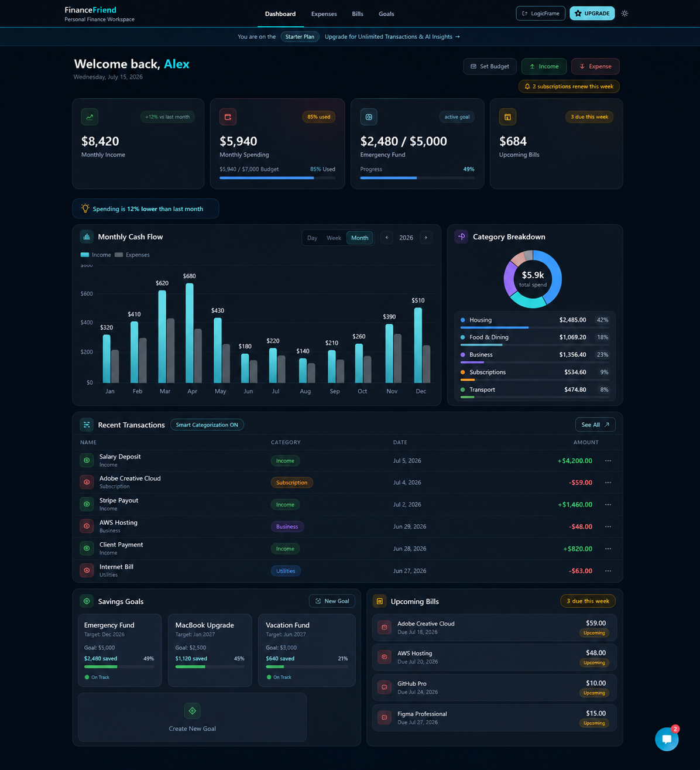This screenshot has height=770, width=700.
Task: Click the Upcoming Bills calendar card icon
Action: pyautogui.click(x=507, y=117)
